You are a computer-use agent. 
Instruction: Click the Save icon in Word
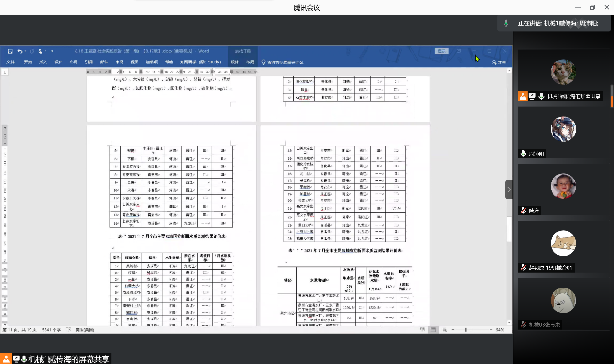click(x=10, y=51)
